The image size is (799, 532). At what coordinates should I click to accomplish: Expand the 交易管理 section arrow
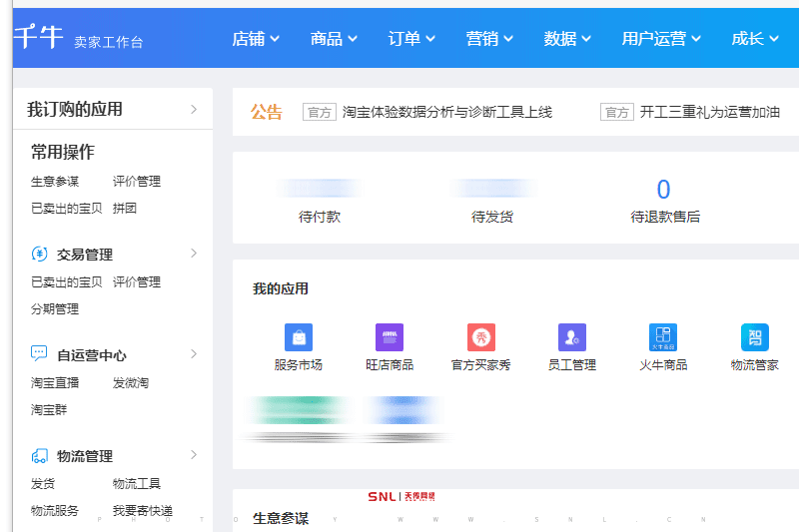194,253
